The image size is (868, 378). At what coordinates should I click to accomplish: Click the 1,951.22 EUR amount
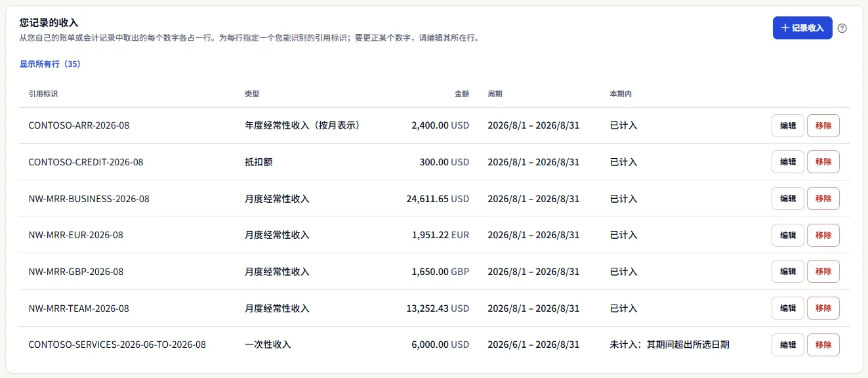(x=441, y=235)
